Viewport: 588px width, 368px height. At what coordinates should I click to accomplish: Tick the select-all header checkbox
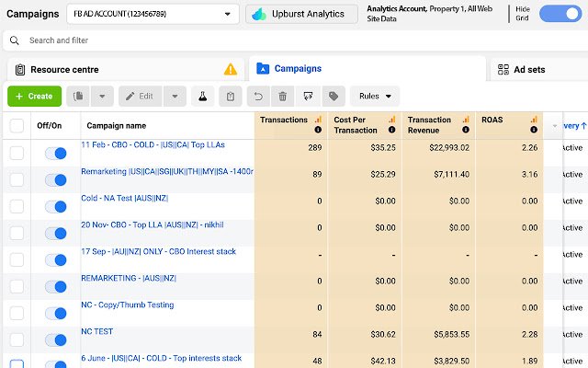[17, 126]
